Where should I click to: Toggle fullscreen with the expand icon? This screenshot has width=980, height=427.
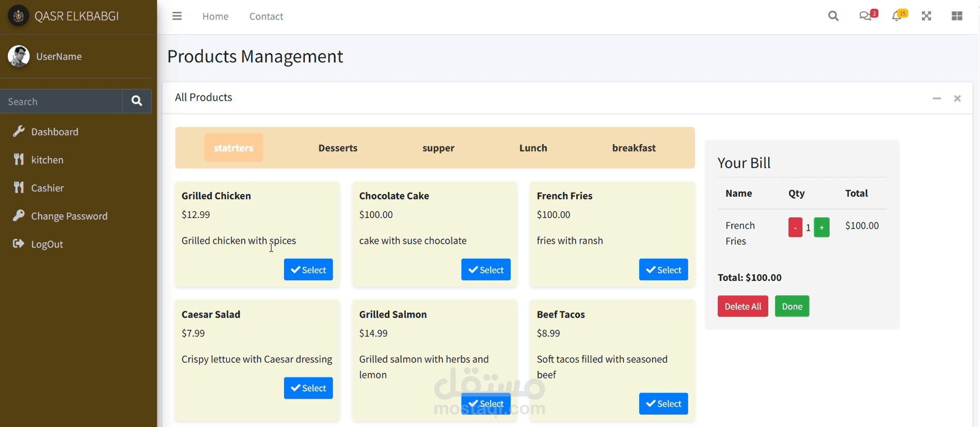(926, 16)
